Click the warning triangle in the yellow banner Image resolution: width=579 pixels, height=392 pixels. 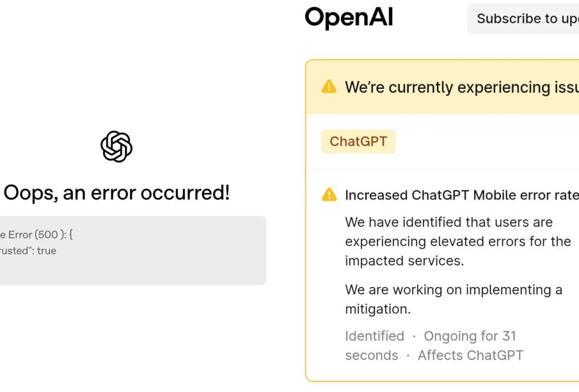click(329, 87)
